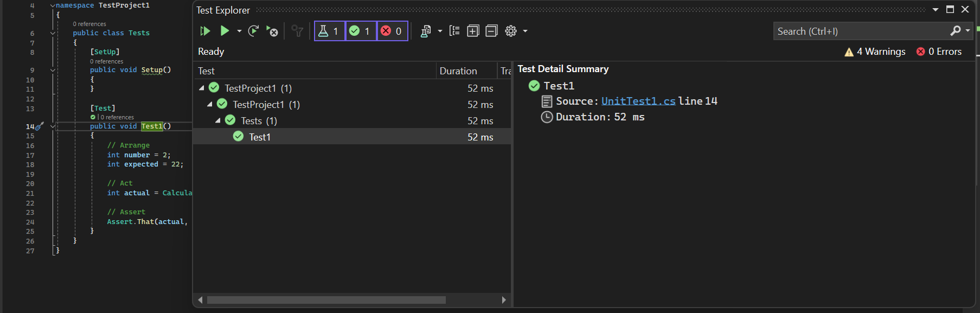The image size is (980, 313).
Task: Open the UnitTest1.cs source link
Action: coord(638,101)
